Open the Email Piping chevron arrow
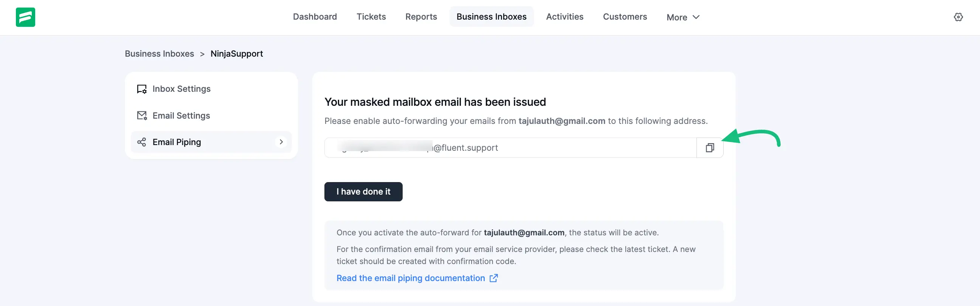This screenshot has height=306, width=980. point(281,142)
